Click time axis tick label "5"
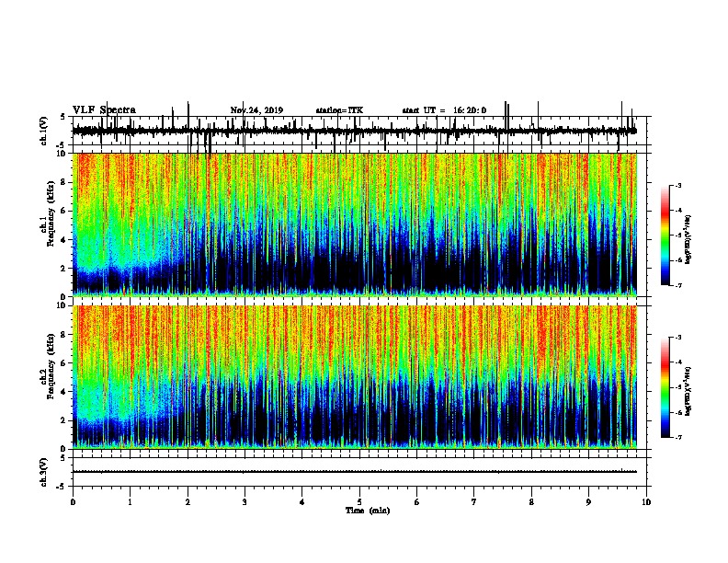Viewport: 728px width, 563px height. pos(359,502)
